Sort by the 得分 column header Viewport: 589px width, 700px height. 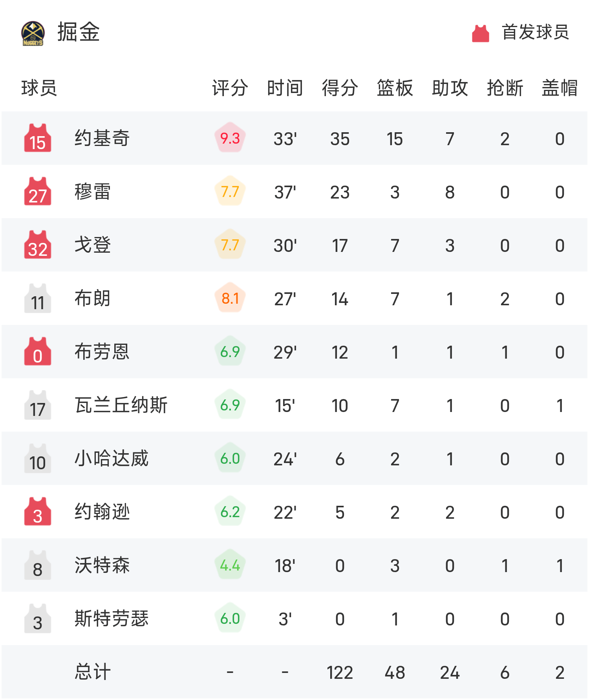(340, 88)
